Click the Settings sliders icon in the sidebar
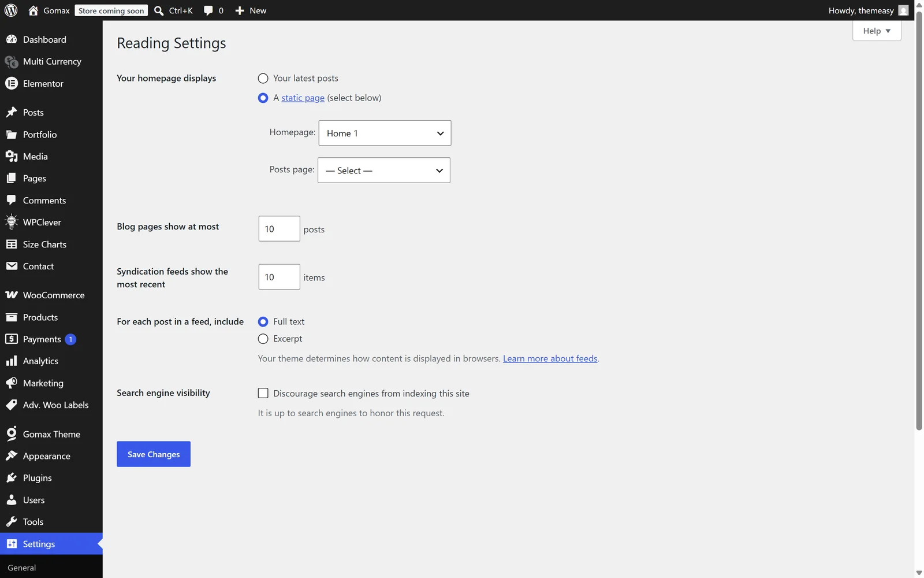This screenshot has height=578, width=924. pos(12,543)
